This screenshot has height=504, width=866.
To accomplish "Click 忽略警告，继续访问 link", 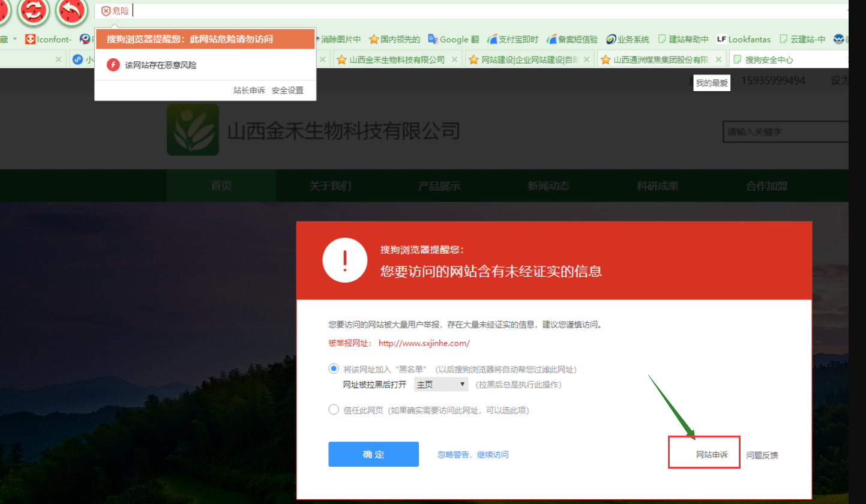I will [x=473, y=455].
